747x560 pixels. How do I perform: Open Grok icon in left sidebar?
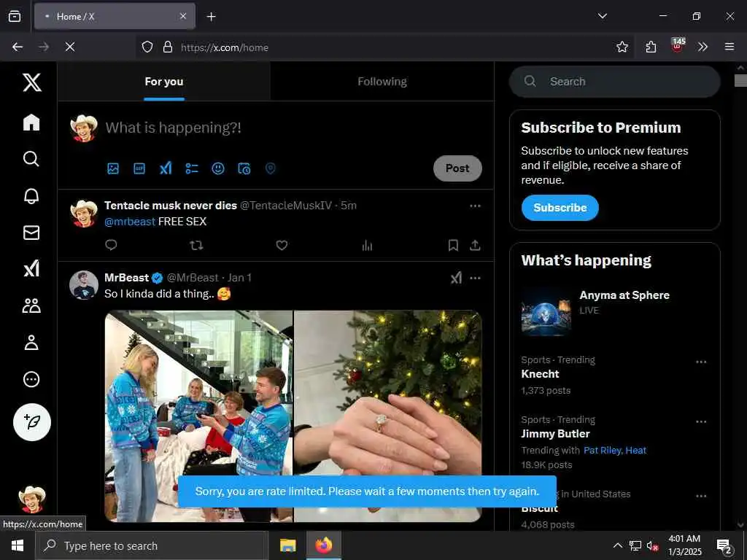[31, 268]
